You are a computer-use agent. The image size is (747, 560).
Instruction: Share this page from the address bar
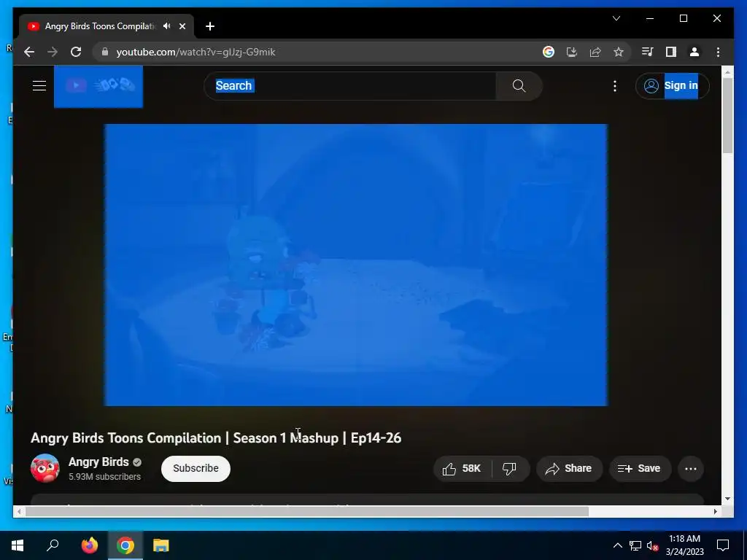click(595, 52)
